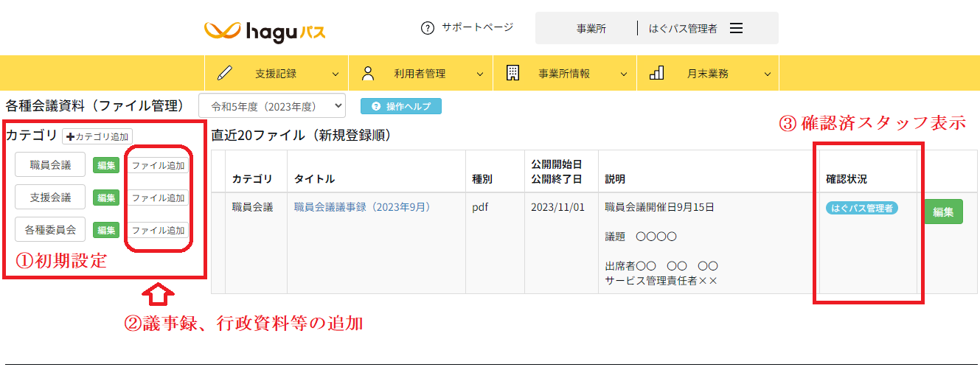Open the 職員会議議事録（2023年9月） link

(x=362, y=207)
